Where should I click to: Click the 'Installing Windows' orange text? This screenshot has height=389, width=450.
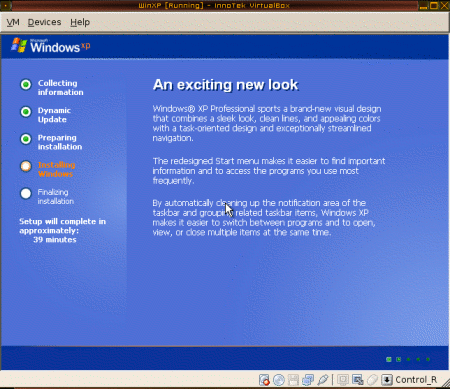click(56, 169)
